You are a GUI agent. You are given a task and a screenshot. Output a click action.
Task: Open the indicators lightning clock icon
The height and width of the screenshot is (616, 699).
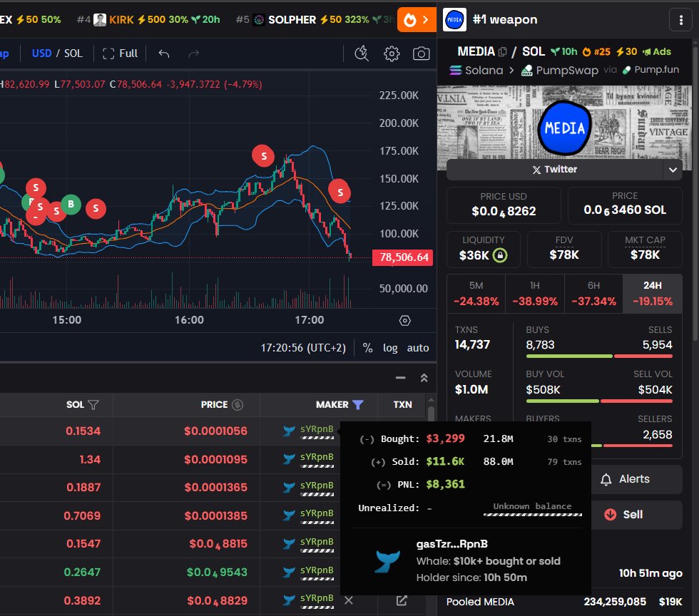[362, 53]
